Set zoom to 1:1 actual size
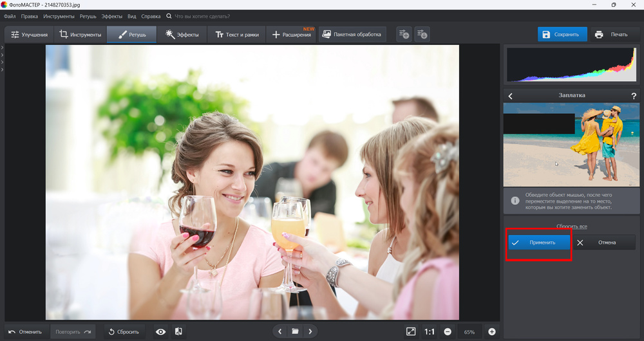644x341 pixels. 430,331
